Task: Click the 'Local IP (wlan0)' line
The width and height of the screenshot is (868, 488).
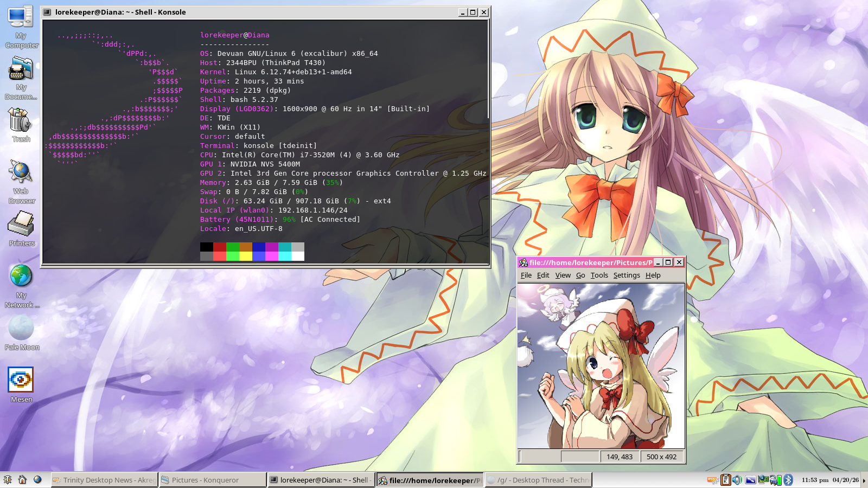Action: 274,210
